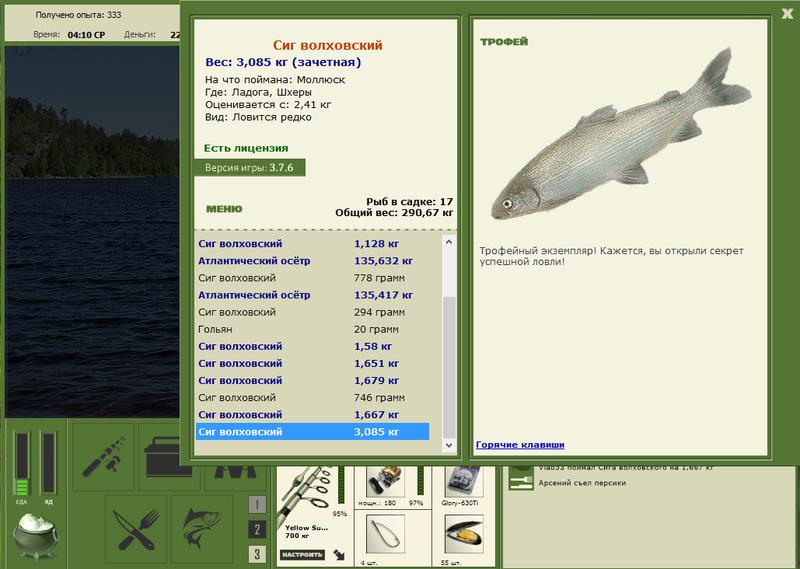800x569 pixels.
Task: Click the Настроить button
Action: (x=303, y=554)
